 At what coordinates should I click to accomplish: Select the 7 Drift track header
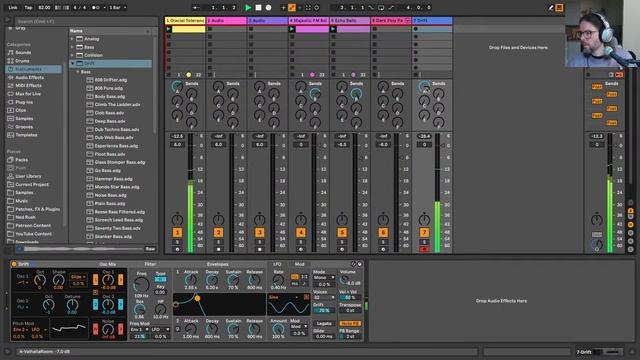click(432, 20)
